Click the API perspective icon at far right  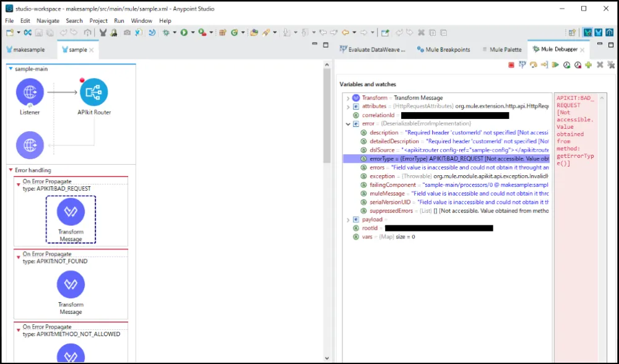[610, 33]
